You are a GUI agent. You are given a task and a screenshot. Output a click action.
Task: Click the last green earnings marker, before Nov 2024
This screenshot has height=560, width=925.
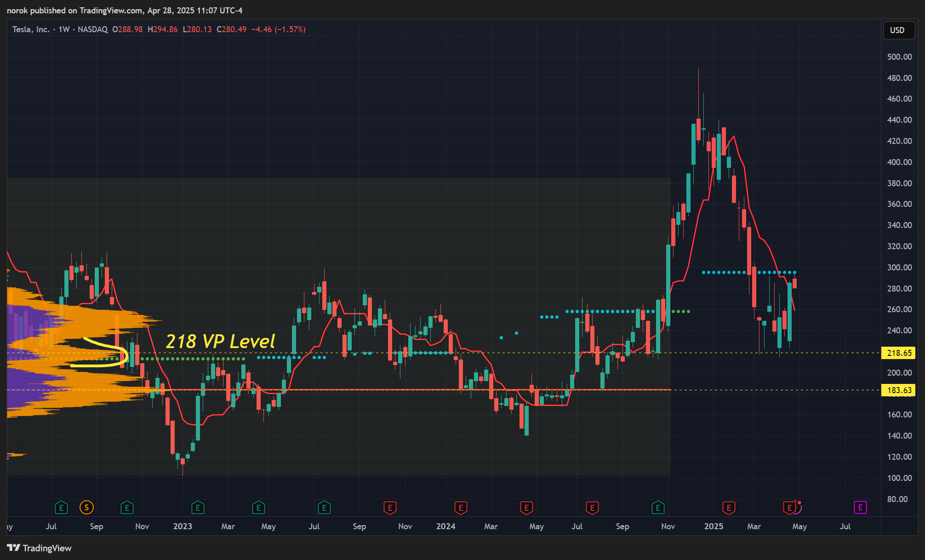click(658, 508)
